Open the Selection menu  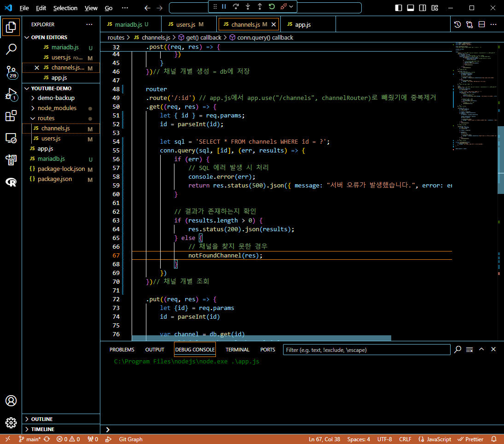pyautogui.click(x=65, y=8)
